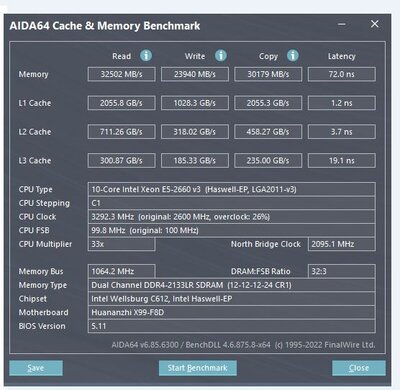Select the Memory Latency value 72.0 ns
Image resolution: width=400 pixels, height=390 pixels.
(342, 74)
